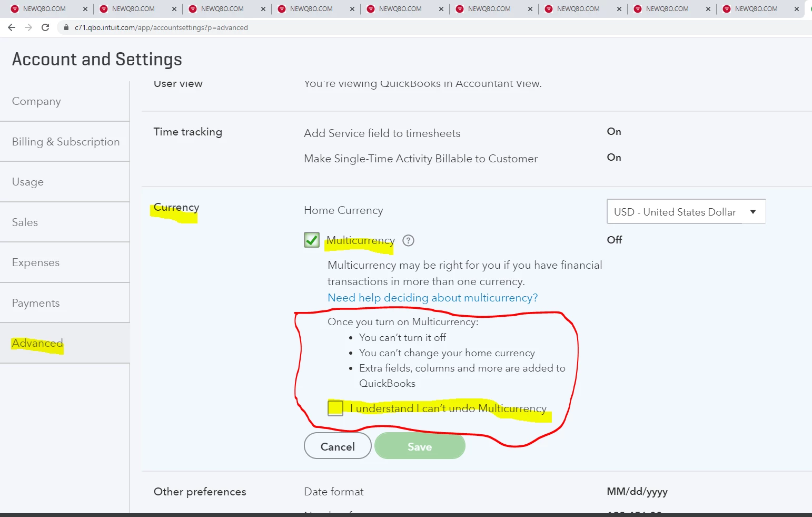Open the Billing & Subscription tab

(x=65, y=141)
